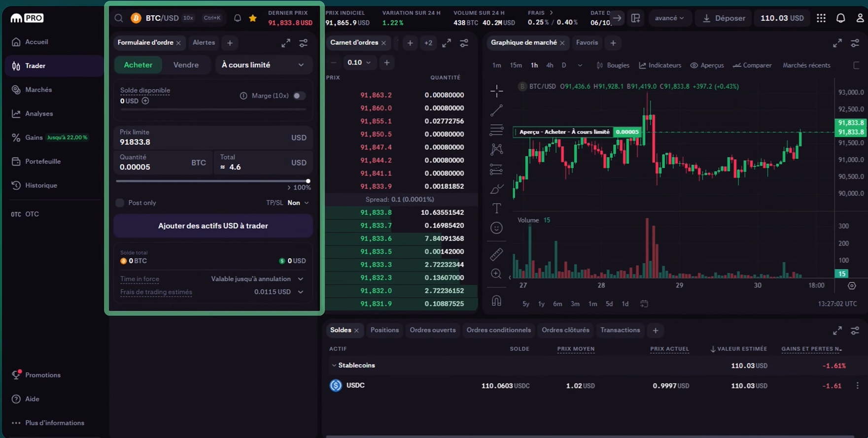Viewport: 868px width, 438px height.
Task: Toggle the Marge (10x) switch
Action: [299, 96]
